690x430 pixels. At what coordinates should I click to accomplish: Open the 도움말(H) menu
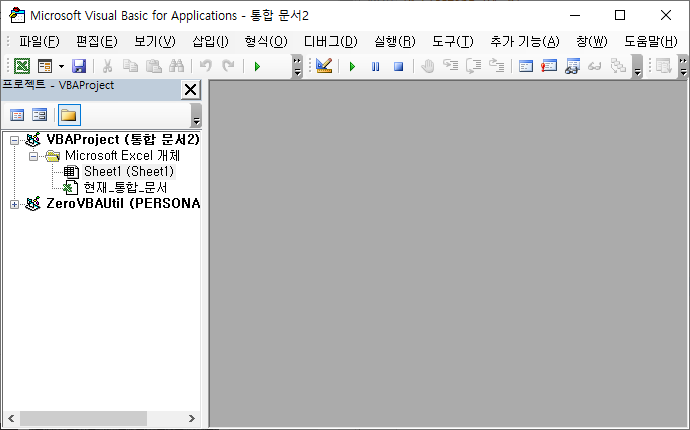click(x=651, y=42)
